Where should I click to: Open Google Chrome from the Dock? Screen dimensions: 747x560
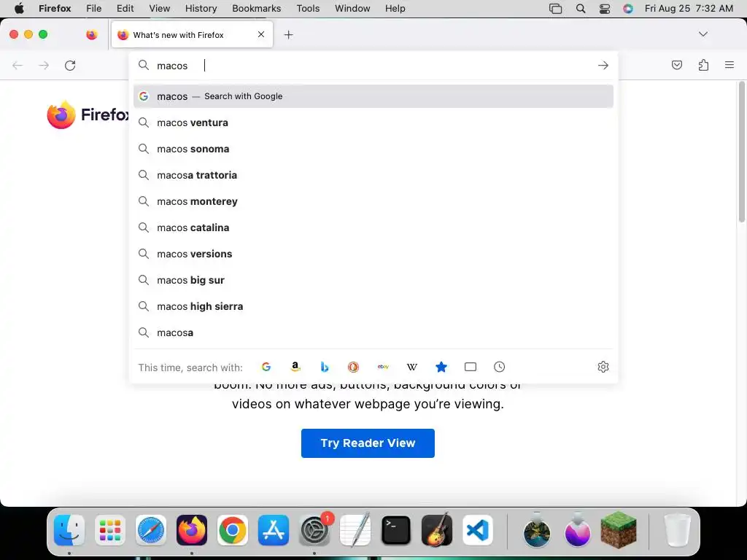[233, 530]
